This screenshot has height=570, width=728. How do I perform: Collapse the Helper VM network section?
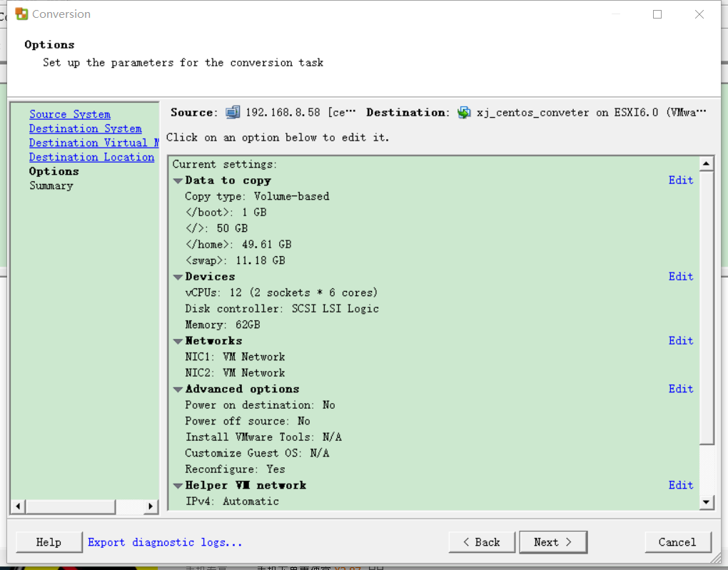click(177, 484)
